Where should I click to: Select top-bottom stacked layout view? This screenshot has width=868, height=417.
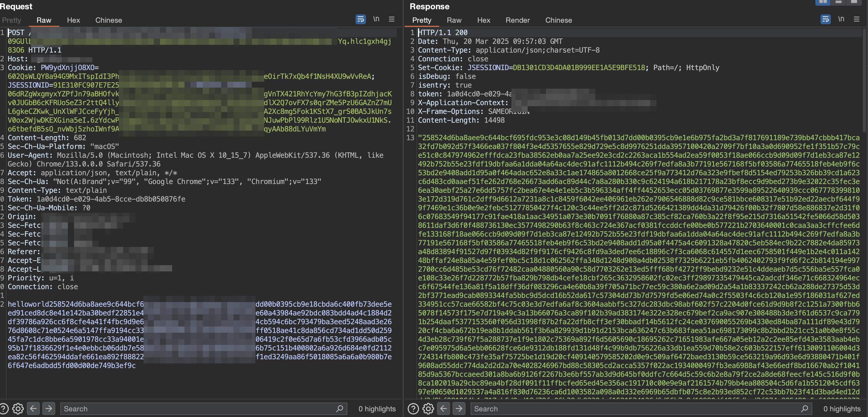[x=838, y=2]
